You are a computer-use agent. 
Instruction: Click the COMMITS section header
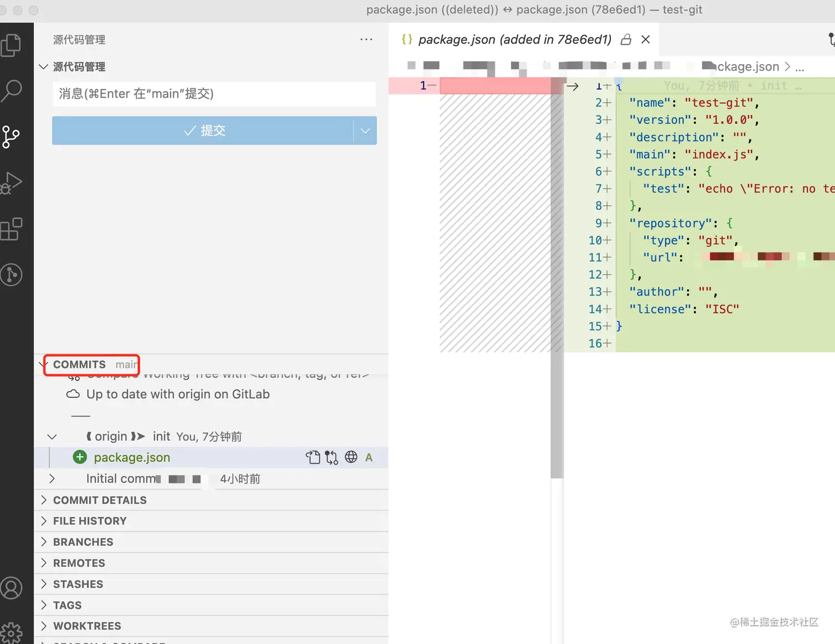point(211,365)
